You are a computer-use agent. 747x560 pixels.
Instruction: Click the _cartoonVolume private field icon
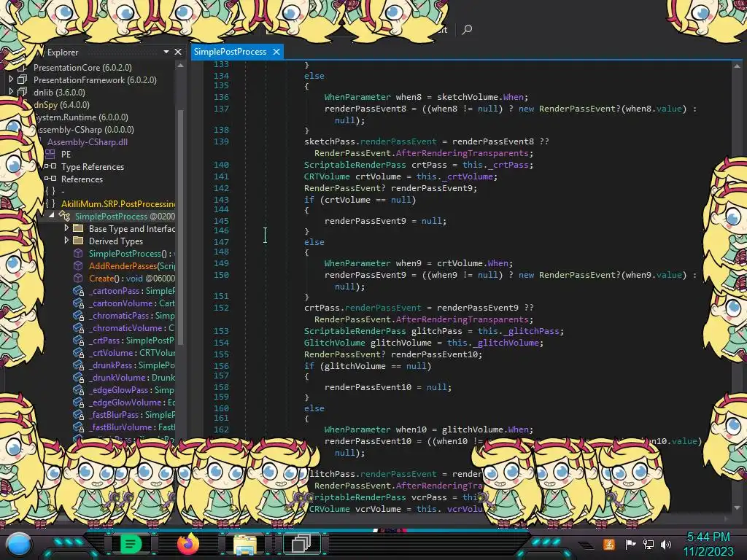78,303
